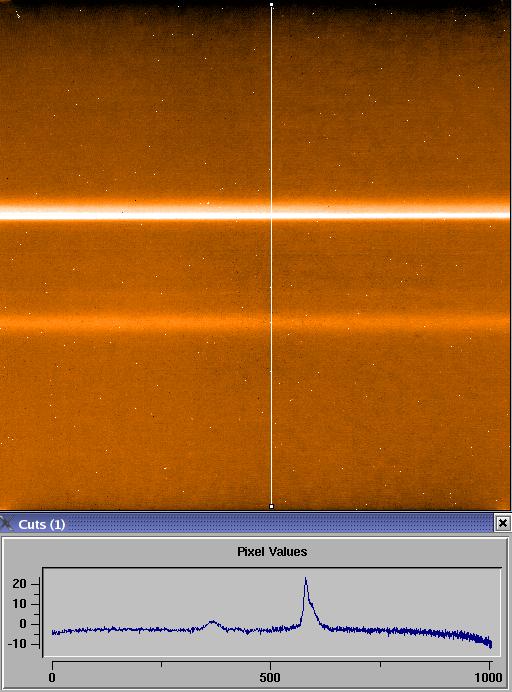Click the 0 label on the y-axis
This screenshot has width=512, height=692.
point(23,624)
